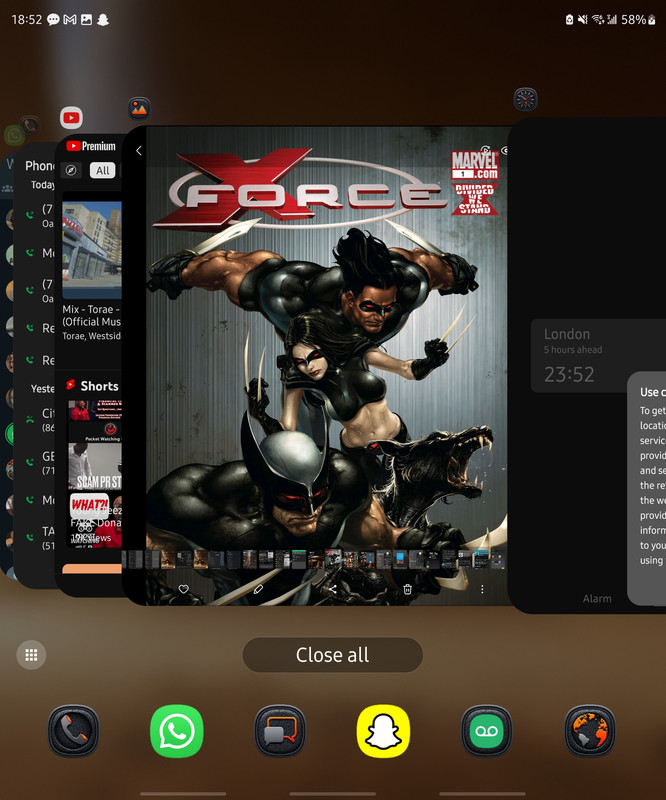This screenshot has height=800, width=666.
Task: Tap the 23:52 London time
Action: click(569, 374)
